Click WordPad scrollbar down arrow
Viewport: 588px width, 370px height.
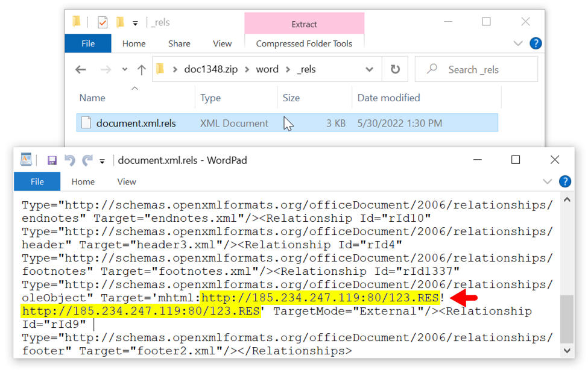click(x=567, y=351)
